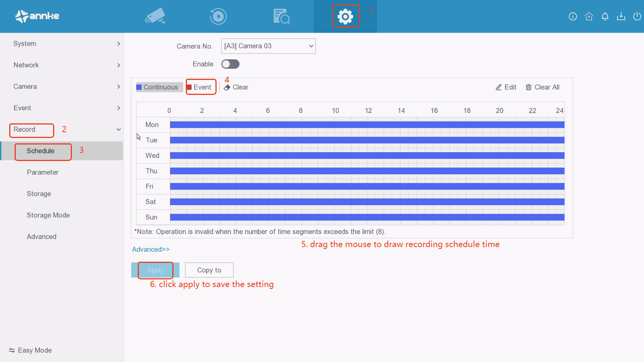Select the blue Continuous record type
The width and height of the screenshot is (644, 362).
159,87
